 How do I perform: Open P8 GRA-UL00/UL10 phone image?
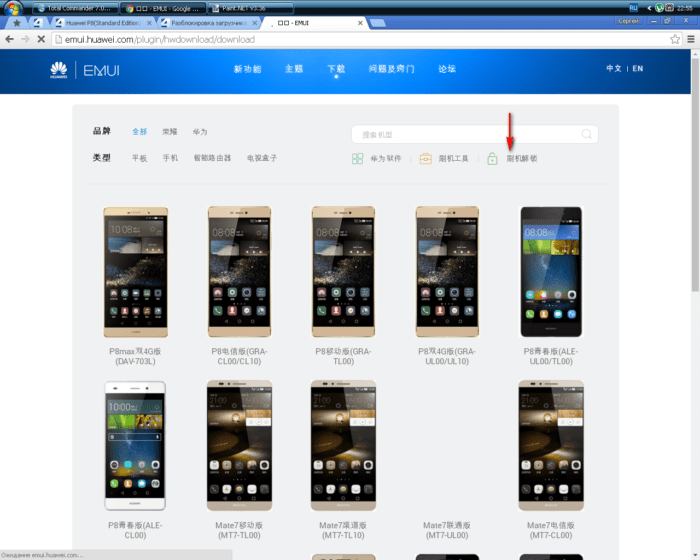pos(447,272)
